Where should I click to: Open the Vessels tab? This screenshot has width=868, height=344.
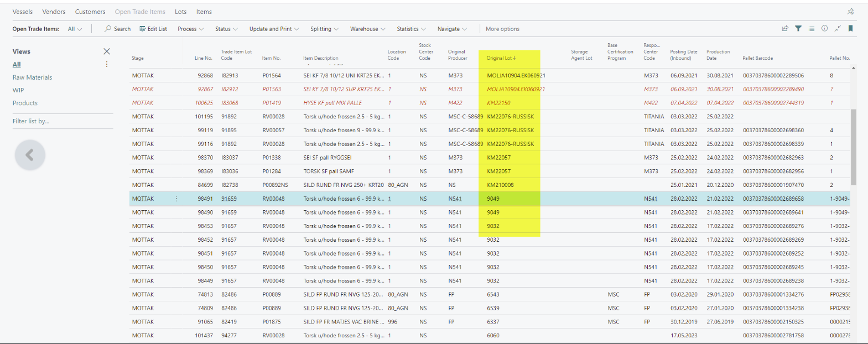23,12
